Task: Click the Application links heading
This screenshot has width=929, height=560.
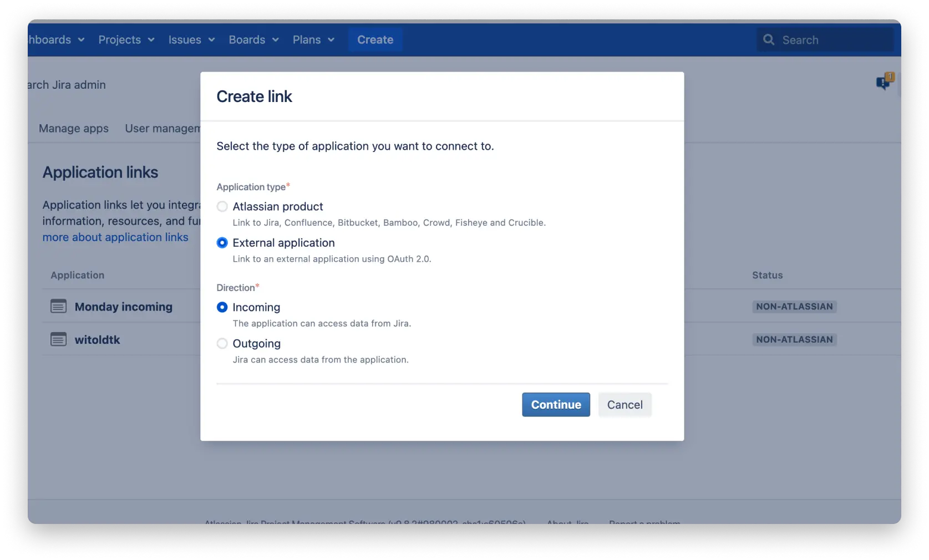Action: 100,172
